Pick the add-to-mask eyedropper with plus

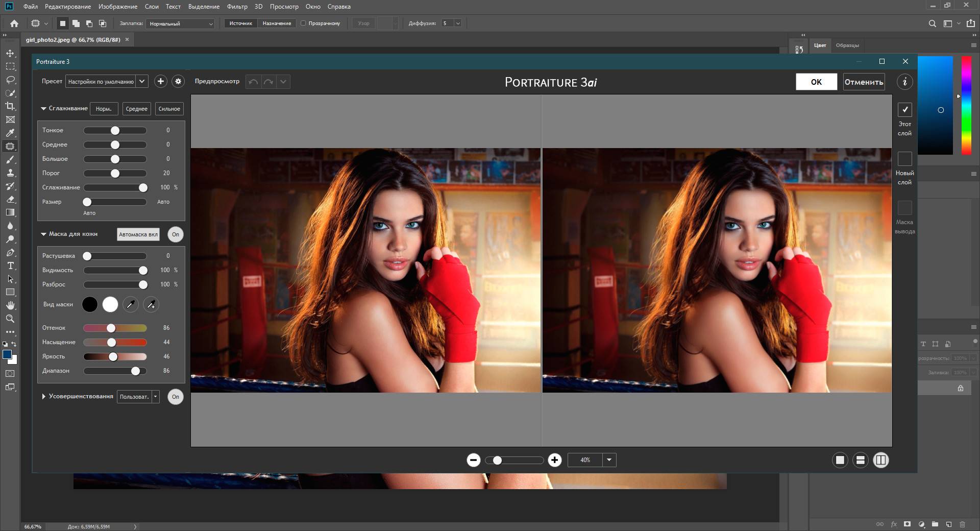[151, 304]
